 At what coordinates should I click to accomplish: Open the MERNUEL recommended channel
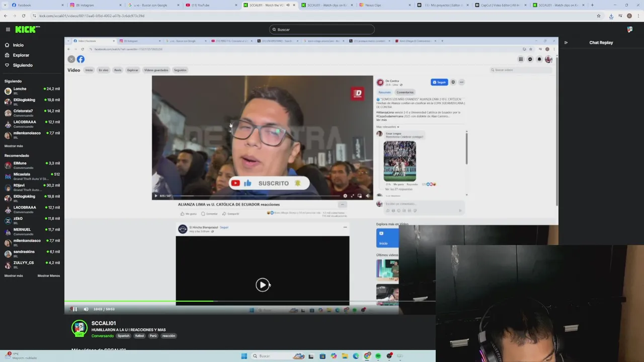pyautogui.click(x=32, y=232)
